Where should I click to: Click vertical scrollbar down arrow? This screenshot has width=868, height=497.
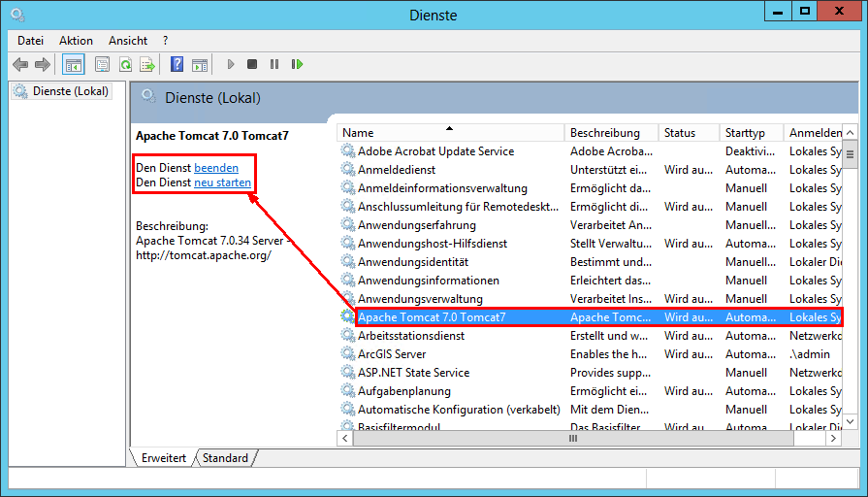tap(851, 421)
